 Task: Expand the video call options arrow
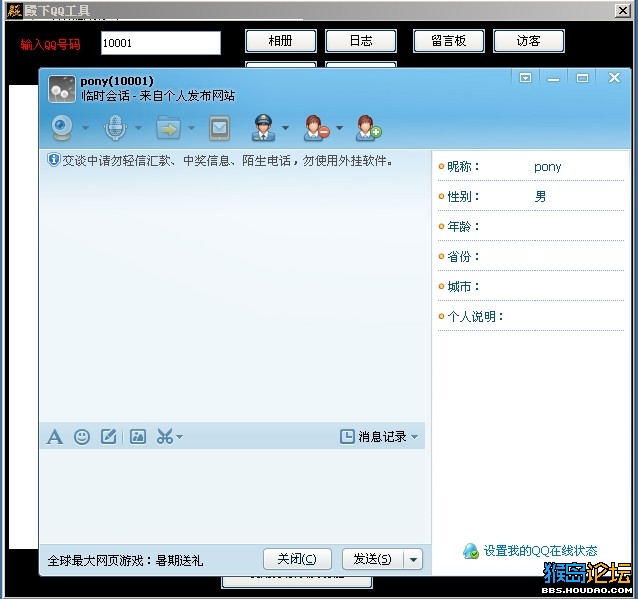(85, 128)
